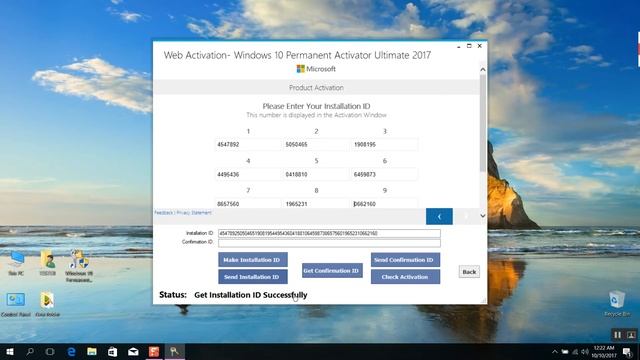
Task: Click the vertical scrollbar thumb in web panel
Action: [482, 122]
